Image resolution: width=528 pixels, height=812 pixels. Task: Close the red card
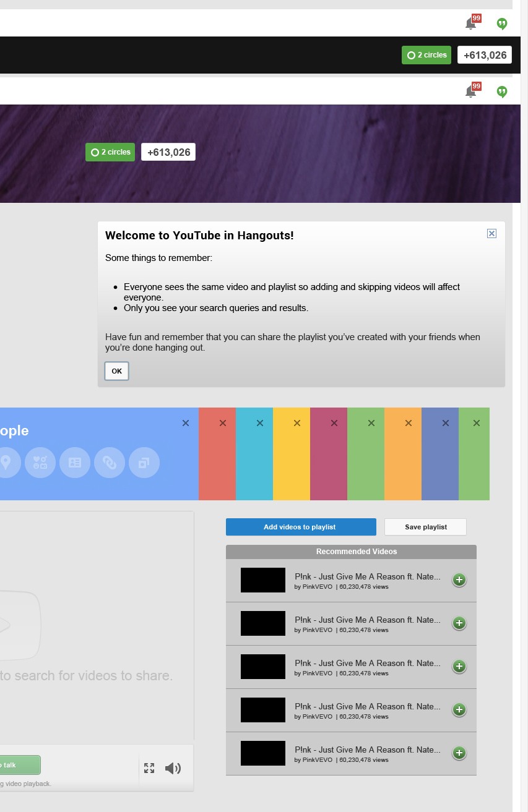223,423
